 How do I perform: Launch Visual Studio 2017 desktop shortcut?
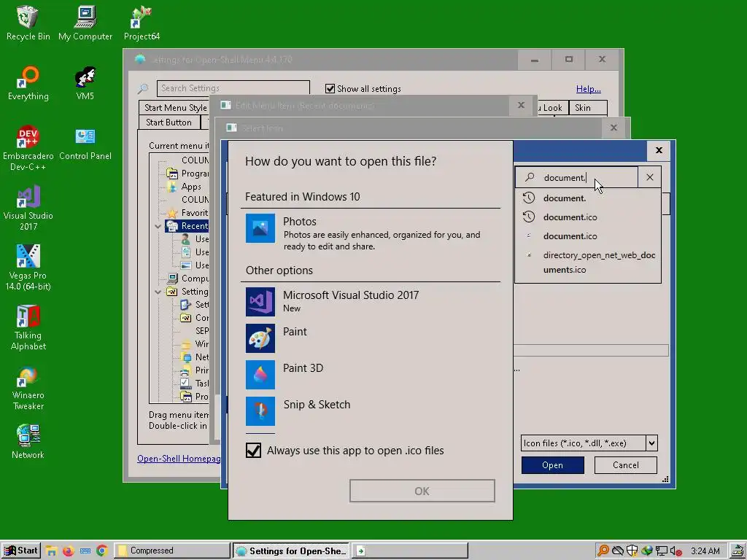[x=28, y=208]
